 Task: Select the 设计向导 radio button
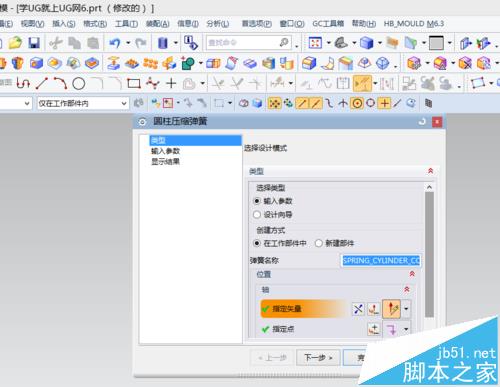tap(257, 214)
